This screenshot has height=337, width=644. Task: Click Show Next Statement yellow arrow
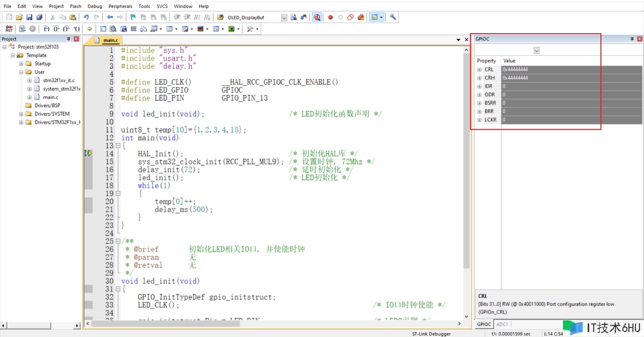coord(90,29)
